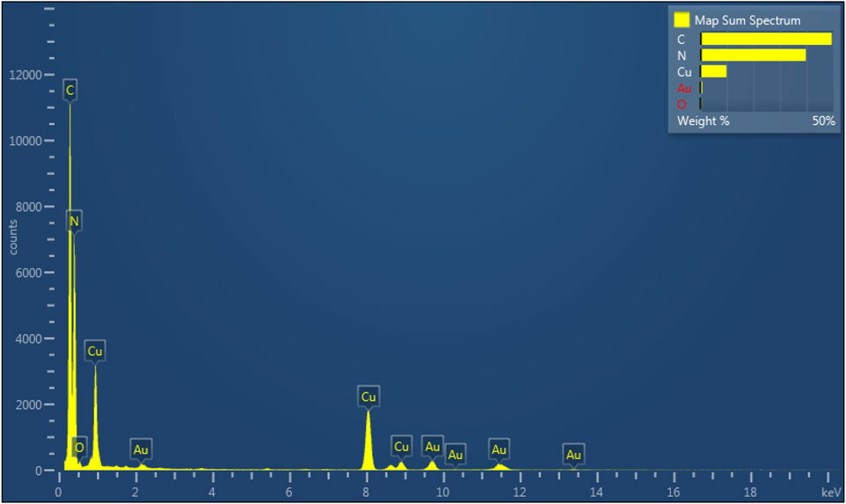Click the 10000 y-axis tick value
846x504 pixels.
[x=26, y=141]
